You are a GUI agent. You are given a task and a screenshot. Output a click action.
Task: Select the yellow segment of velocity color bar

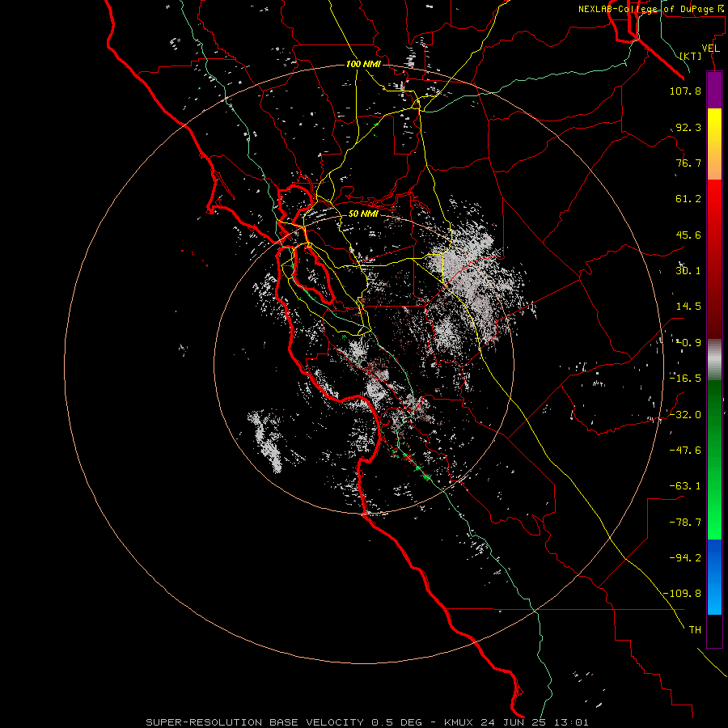(x=714, y=144)
